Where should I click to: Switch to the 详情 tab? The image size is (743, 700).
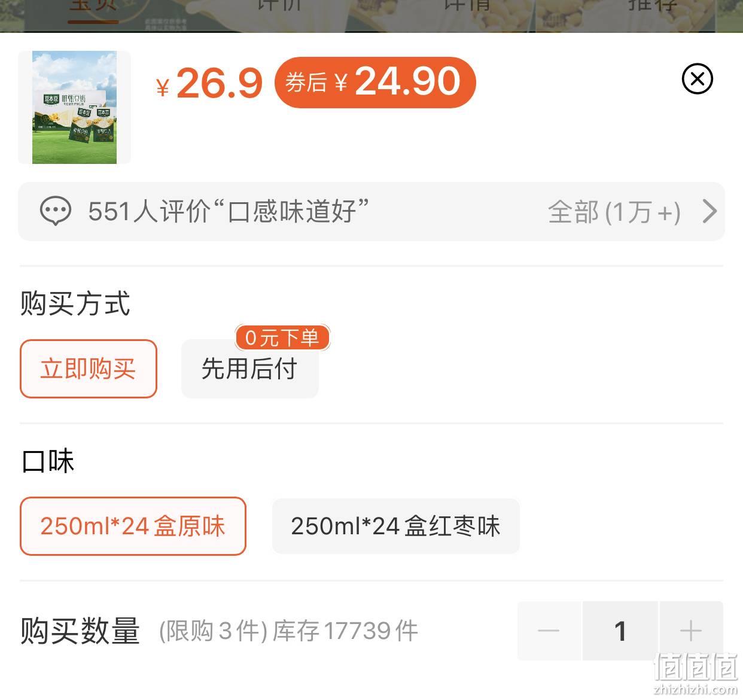click(467, 6)
